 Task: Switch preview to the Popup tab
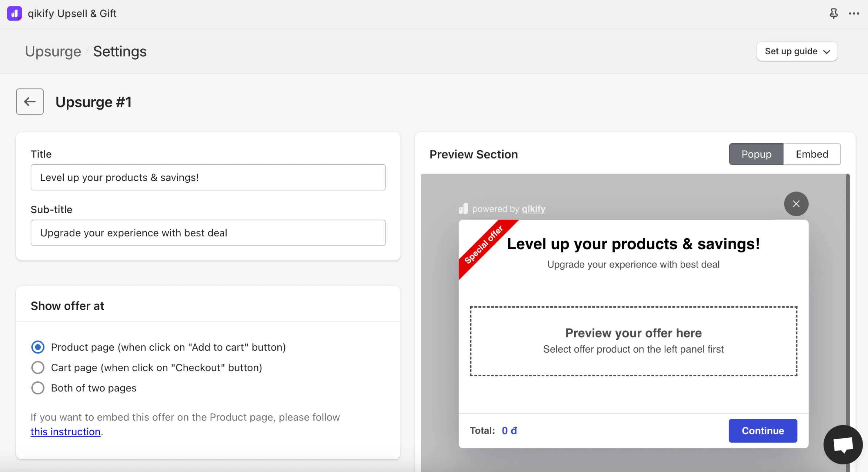coord(756,154)
